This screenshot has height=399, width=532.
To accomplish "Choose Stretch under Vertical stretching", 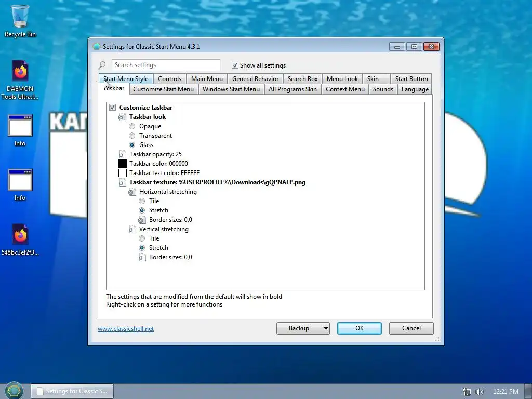I will click(x=142, y=248).
